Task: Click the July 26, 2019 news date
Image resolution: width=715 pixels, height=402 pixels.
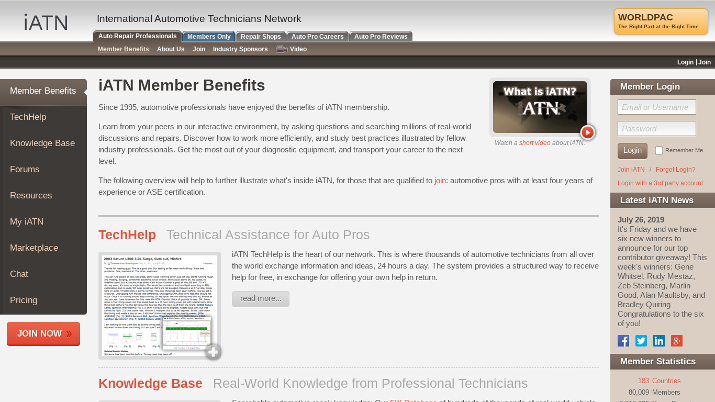Action: point(641,220)
